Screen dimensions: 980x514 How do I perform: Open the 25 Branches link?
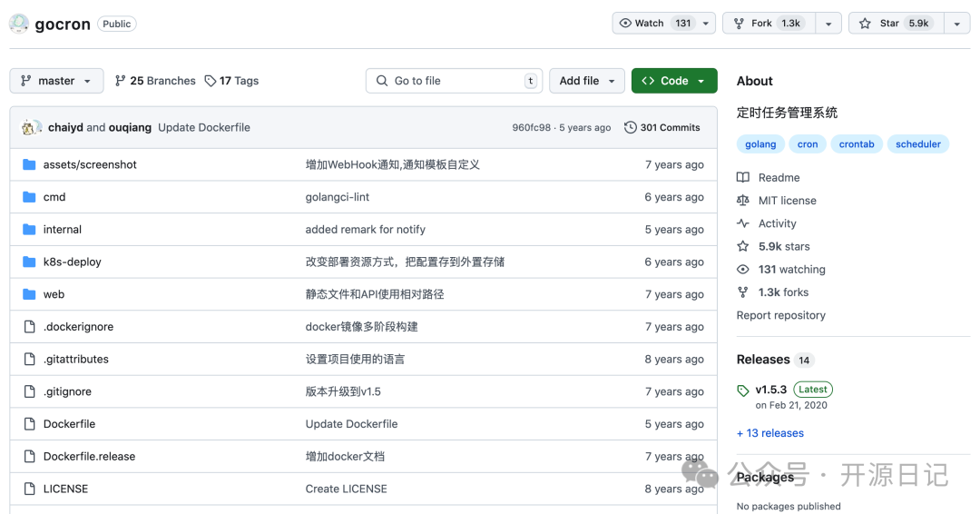click(x=155, y=81)
